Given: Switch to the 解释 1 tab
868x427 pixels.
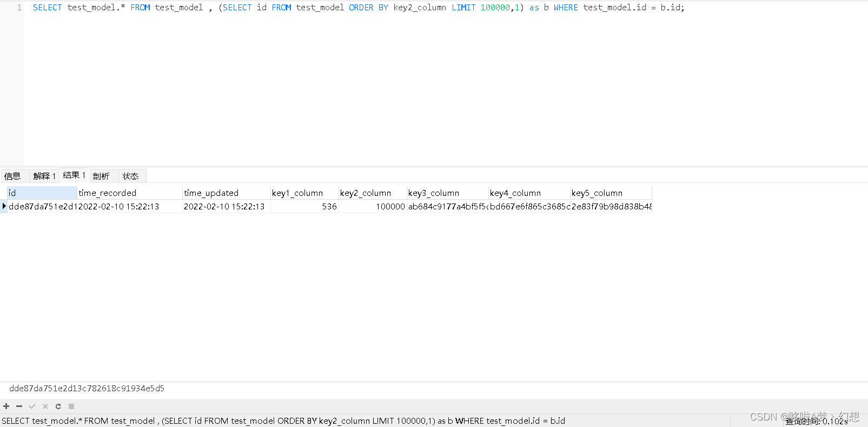Looking at the screenshot, I should [44, 176].
